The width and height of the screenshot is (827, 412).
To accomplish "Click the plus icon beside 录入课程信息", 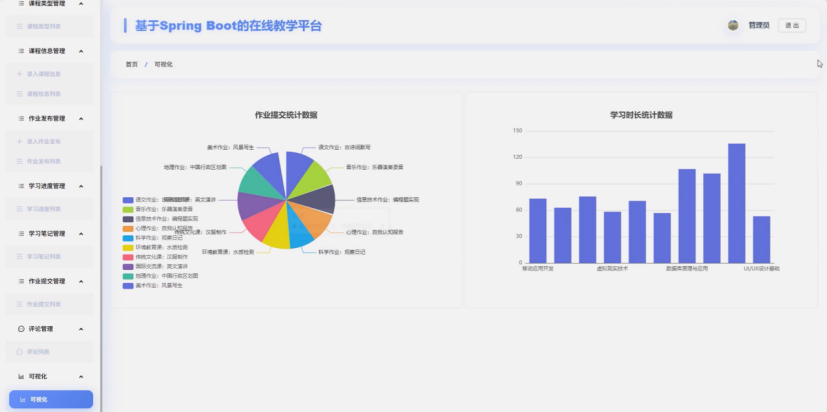I will point(20,74).
